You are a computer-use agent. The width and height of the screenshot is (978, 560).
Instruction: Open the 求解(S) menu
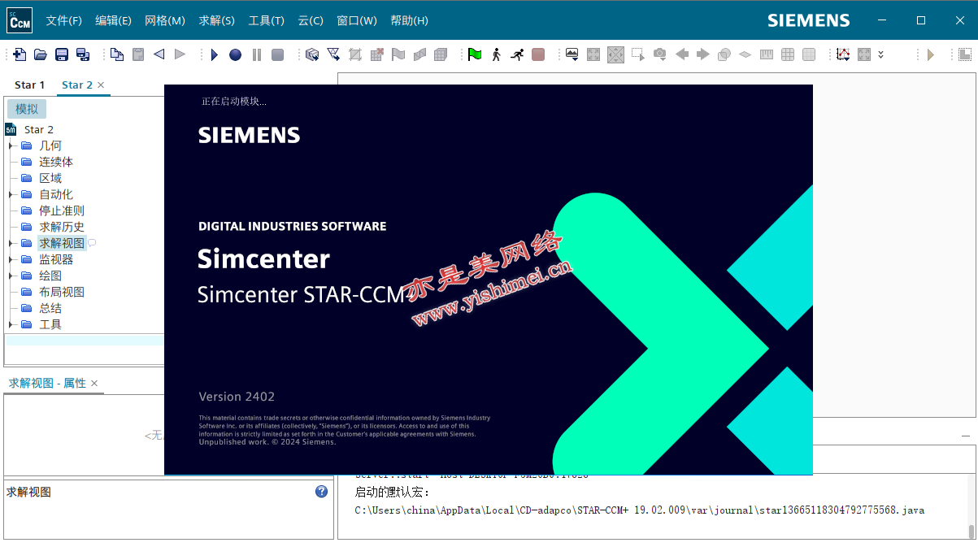217,20
